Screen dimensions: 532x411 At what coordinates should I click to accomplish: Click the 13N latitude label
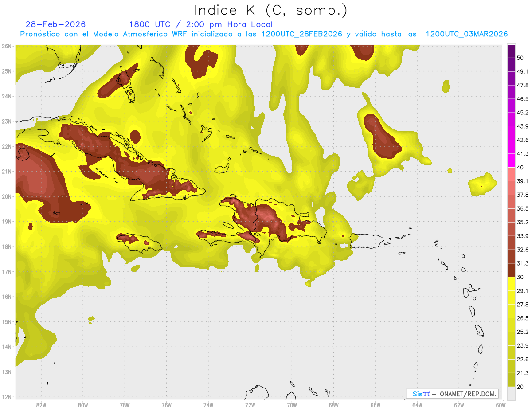click(6, 372)
